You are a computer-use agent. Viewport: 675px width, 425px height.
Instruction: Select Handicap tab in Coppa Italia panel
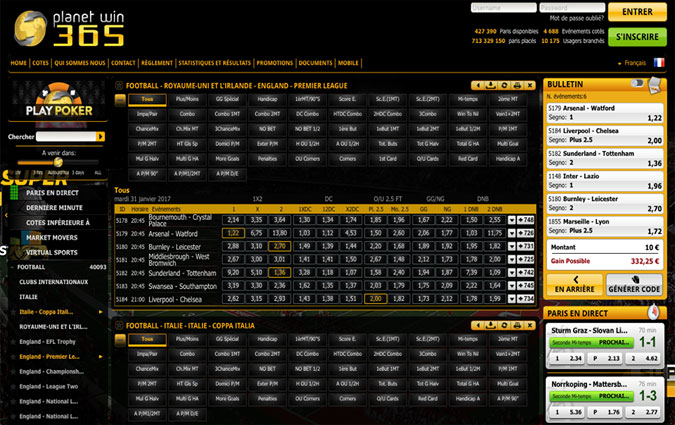tap(267, 339)
